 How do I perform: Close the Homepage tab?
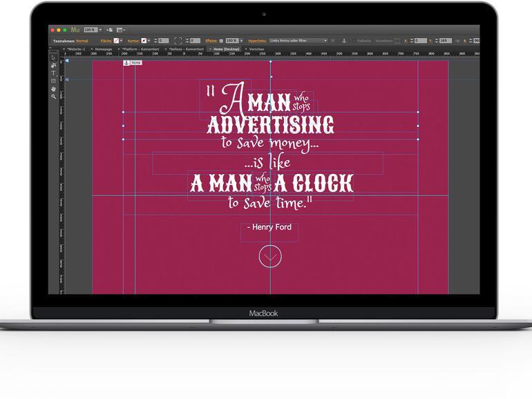92,49
